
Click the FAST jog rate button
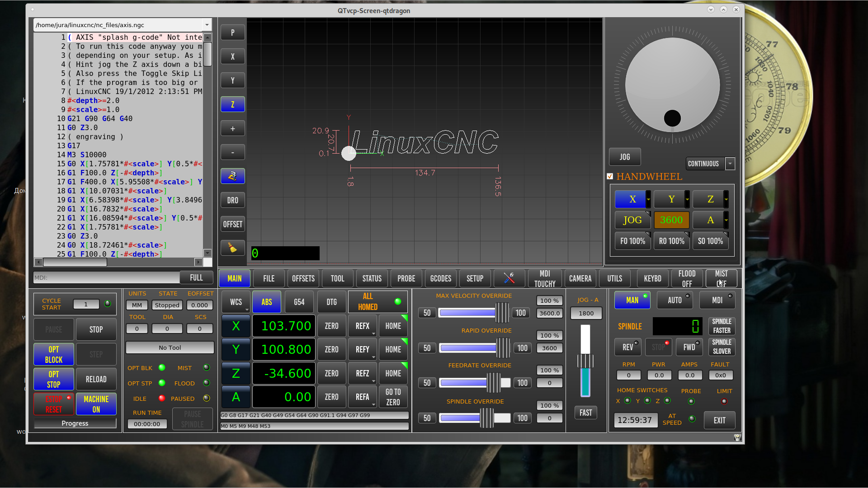point(585,413)
